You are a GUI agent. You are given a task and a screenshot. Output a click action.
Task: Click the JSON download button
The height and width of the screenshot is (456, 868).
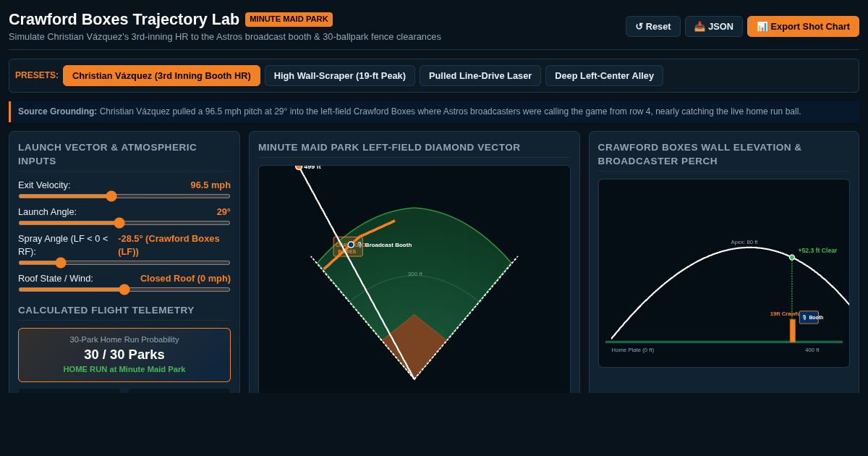pos(714,27)
